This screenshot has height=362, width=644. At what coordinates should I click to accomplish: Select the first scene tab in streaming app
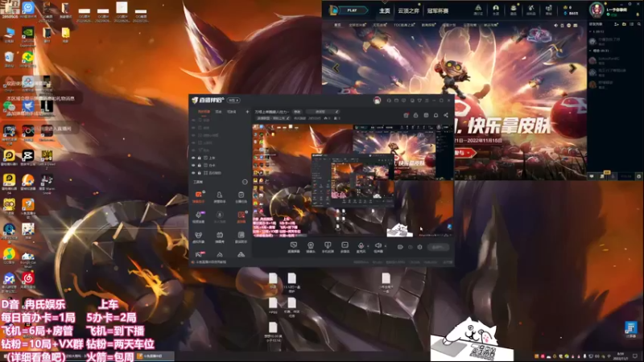pyautogui.click(x=204, y=112)
